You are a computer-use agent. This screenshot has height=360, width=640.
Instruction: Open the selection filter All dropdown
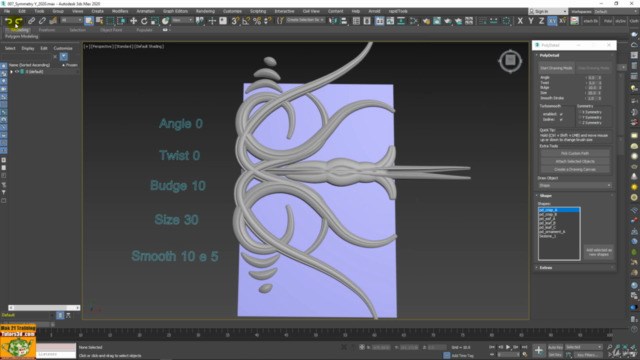[71, 20]
